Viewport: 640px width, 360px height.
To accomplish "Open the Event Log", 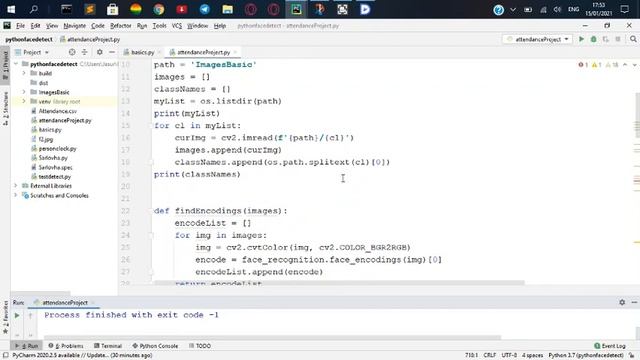I will pyautogui.click(x=610, y=346).
